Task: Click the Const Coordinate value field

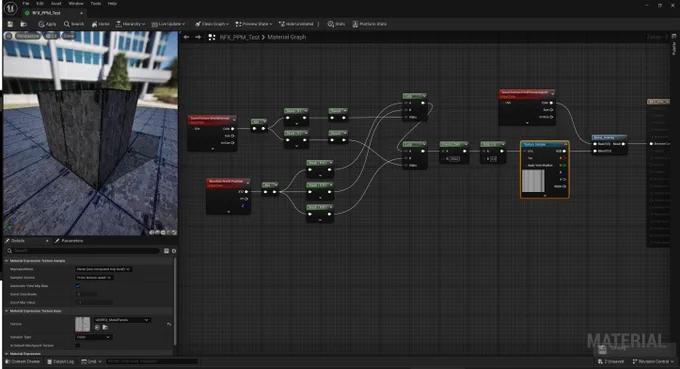Action: click(87, 294)
